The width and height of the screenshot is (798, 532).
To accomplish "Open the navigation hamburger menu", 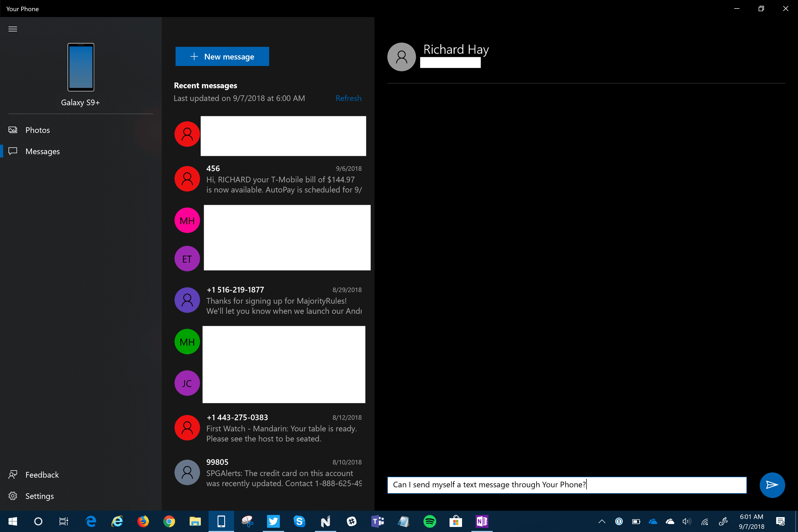I will click(13, 29).
